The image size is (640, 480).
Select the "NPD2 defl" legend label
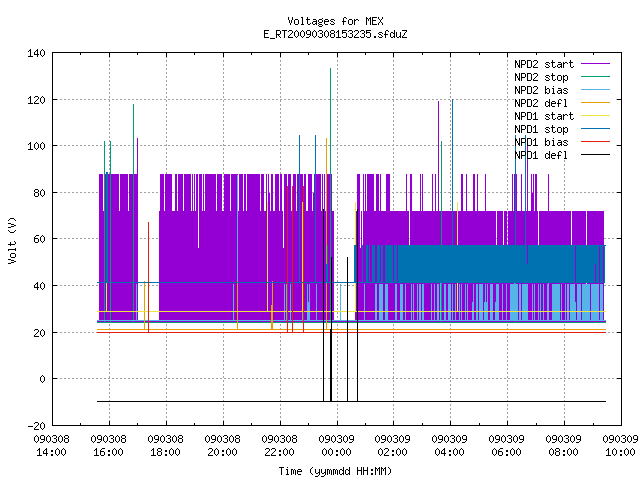point(541,103)
